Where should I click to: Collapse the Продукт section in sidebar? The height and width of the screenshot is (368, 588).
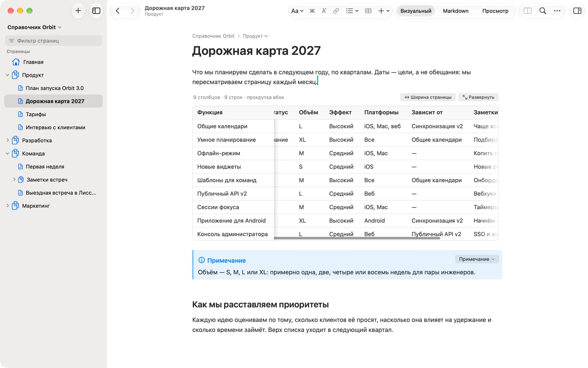[x=7, y=75]
